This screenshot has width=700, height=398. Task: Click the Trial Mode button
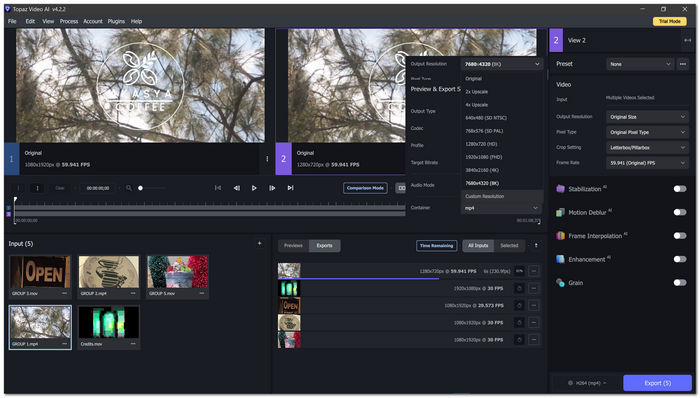(x=670, y=21)
